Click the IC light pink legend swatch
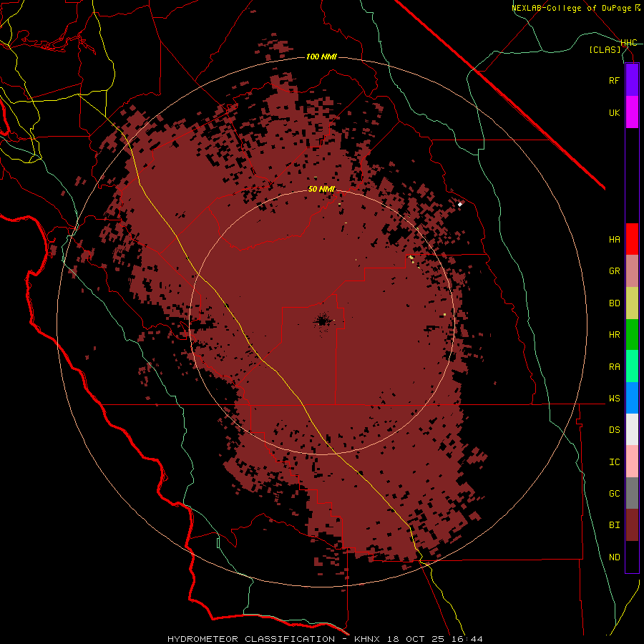 (632, 462)
